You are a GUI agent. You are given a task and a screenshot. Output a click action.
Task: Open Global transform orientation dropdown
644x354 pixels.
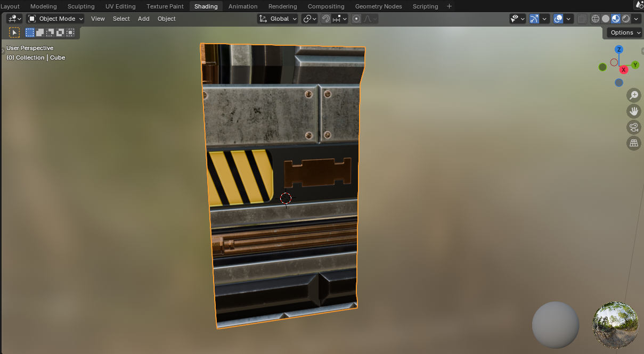pos(277,19)
